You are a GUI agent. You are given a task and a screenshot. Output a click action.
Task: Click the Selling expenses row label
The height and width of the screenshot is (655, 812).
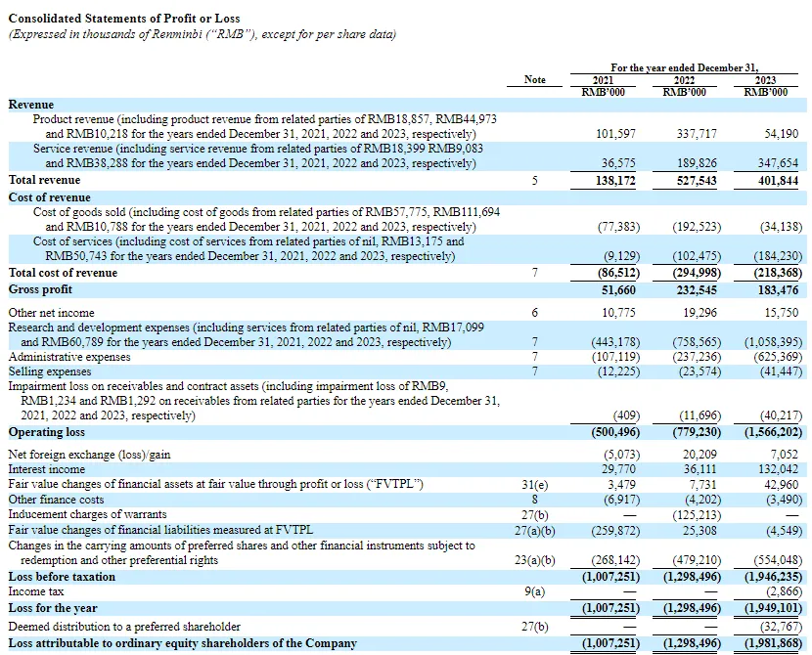pos(49,371)
